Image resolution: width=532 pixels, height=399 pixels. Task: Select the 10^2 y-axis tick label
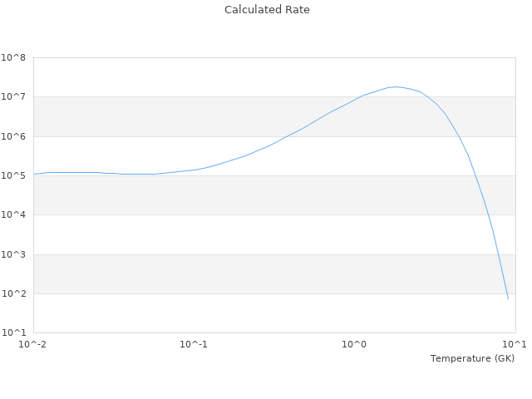[x=13, y=294]
